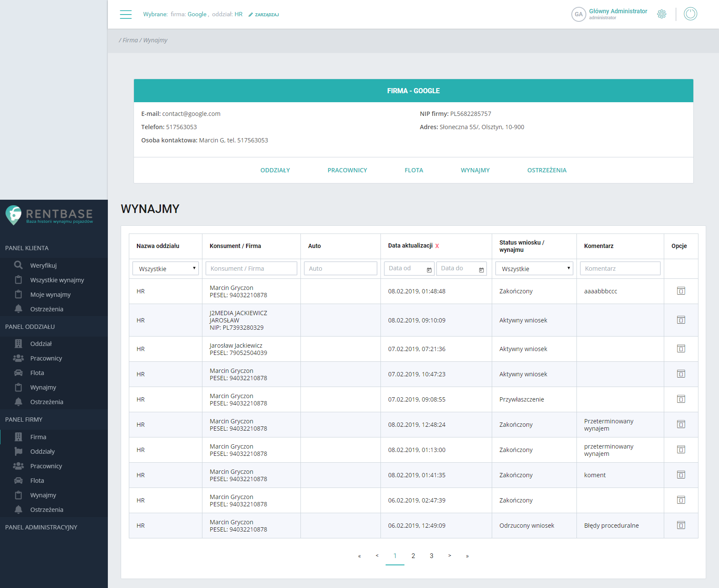This screenshot has width=719, height=588.
Task: Go to pagination page 3
Action: (431, 556)
